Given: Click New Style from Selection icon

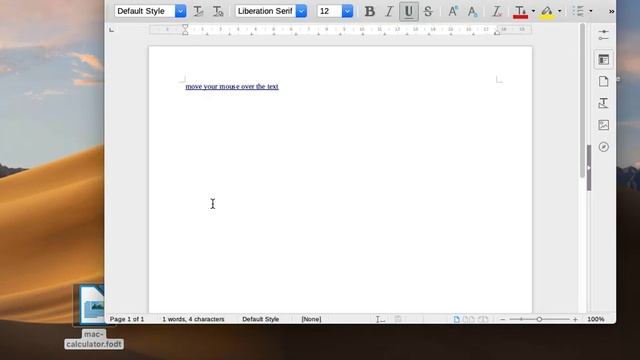Looking at the screenshot, I should click(218, 11).
